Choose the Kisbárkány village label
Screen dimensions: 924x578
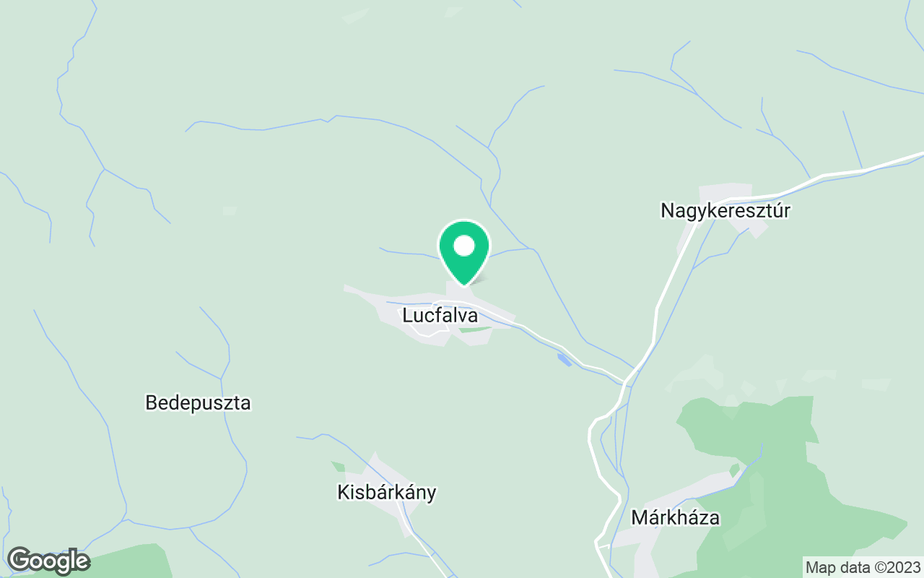387,492
